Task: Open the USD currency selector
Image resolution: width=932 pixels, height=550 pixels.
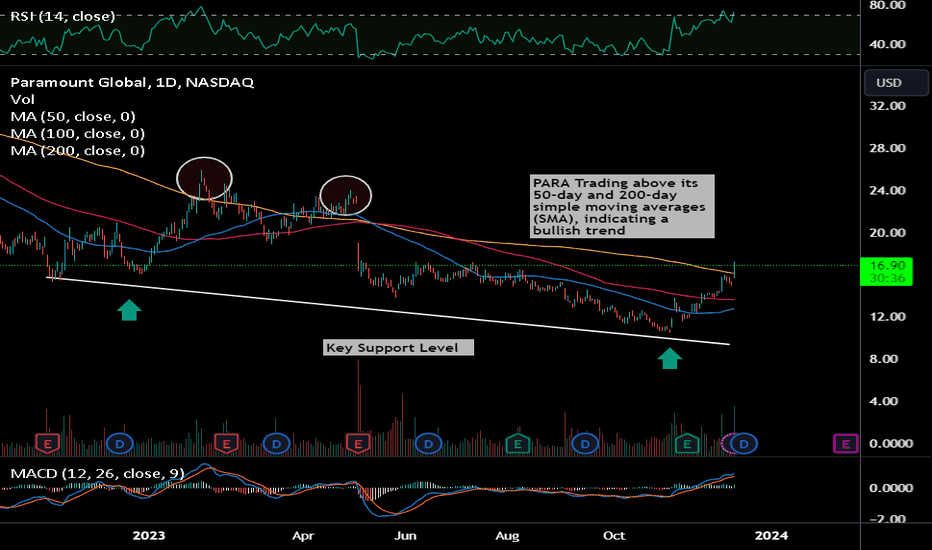Action: tap(896, 83)
